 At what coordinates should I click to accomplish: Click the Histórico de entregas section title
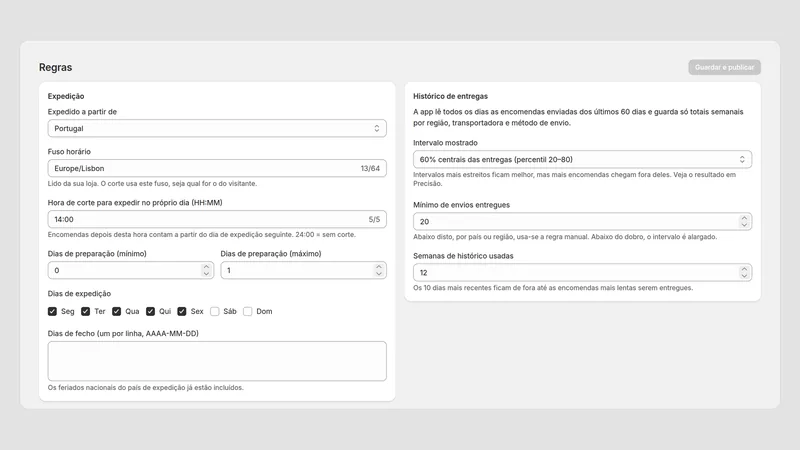tap(451, 96)
